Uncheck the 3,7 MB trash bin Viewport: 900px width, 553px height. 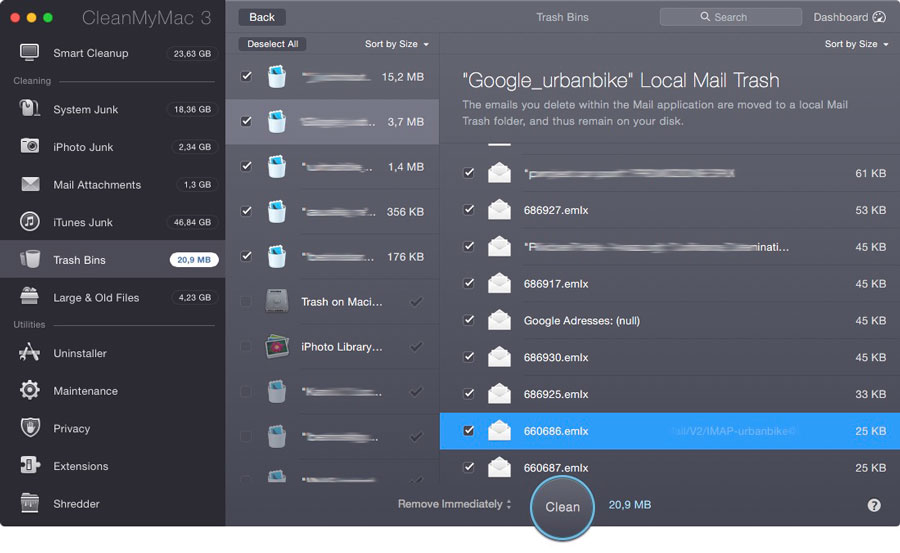pyautogui.click(x=246, y=121)
